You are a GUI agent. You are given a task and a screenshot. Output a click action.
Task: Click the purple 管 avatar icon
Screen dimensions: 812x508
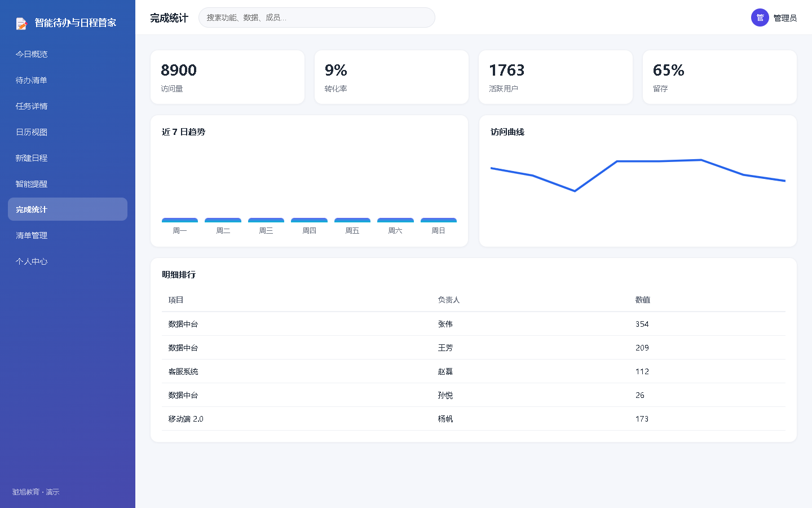(x=760, y=17)
